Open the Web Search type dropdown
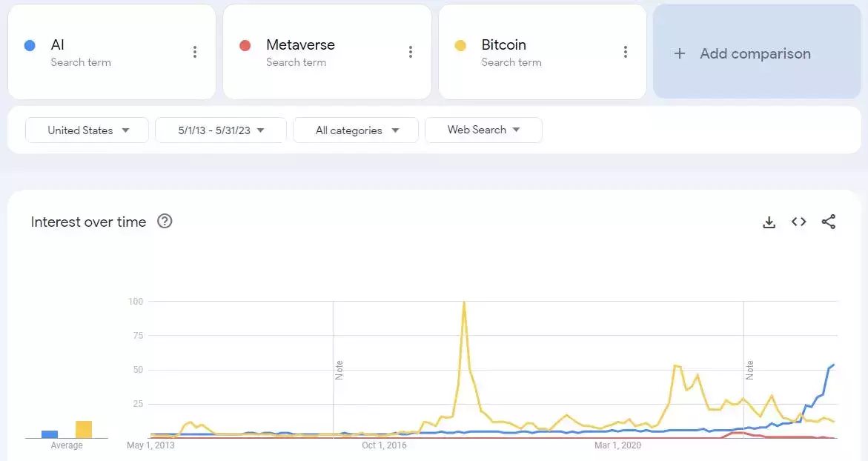The height and width of the screenshot is (461, 868). tap(483, 130)
